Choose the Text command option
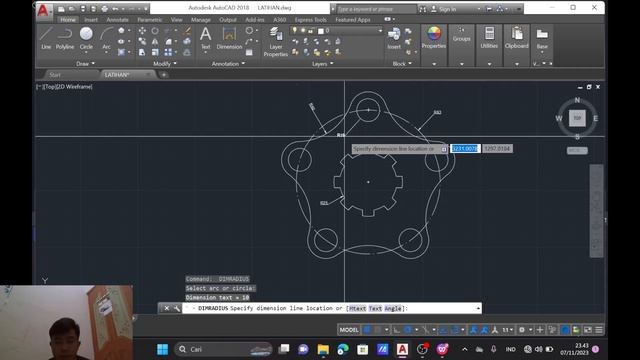The width and height of the screenshot is (640, 360). [x=376, y=308]
